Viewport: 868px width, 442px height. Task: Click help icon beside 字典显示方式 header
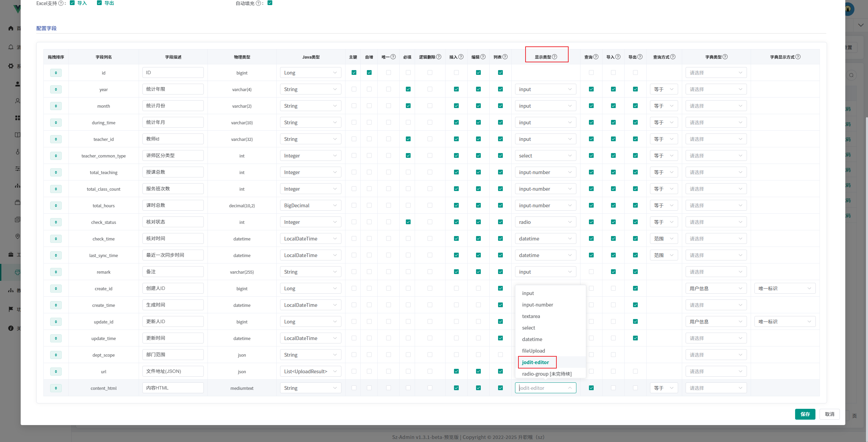click(798, 57)
